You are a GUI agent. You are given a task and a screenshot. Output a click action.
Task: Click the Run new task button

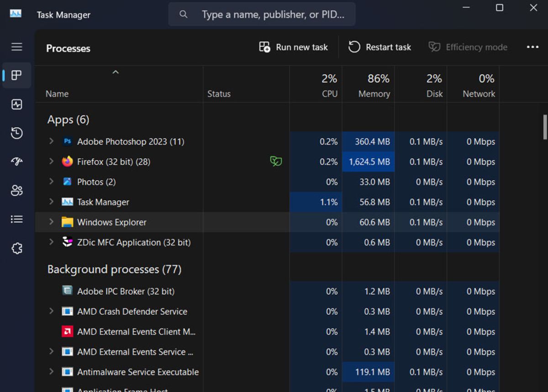[x=293, y=47]
